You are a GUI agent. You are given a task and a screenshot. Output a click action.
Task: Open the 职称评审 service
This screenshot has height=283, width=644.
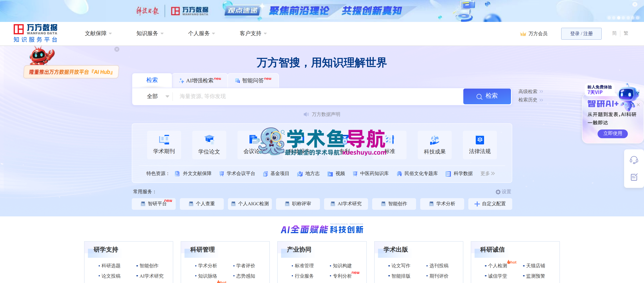tap(298, 204)
